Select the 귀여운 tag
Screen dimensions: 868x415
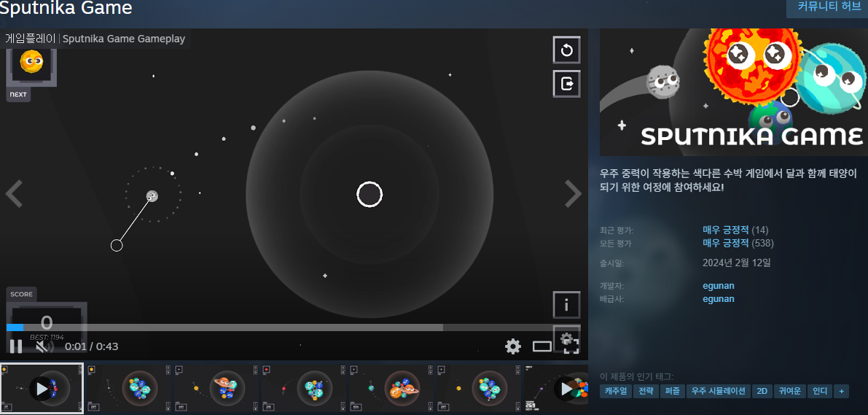click(789, 391)
